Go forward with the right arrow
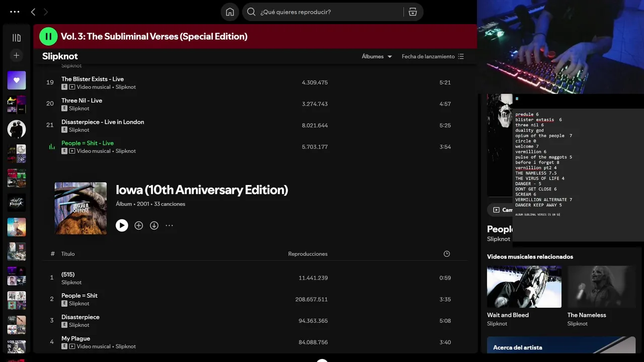Screen dimensions: 644x362 [46, 12]
